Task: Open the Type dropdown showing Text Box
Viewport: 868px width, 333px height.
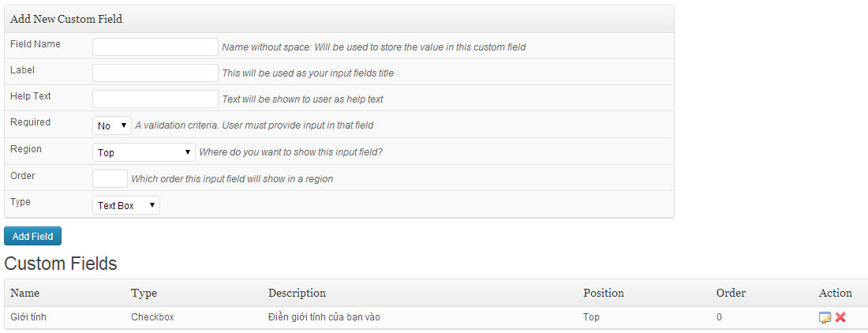Action: [126, 205]
